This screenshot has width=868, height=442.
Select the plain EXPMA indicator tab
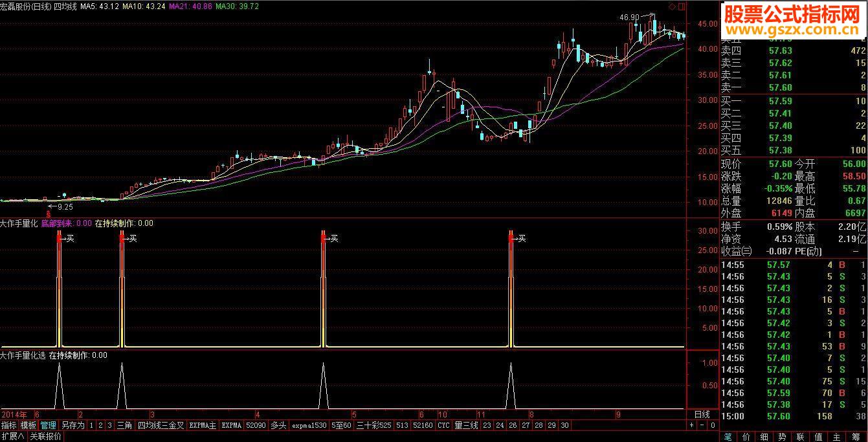(x=232, y=425)
